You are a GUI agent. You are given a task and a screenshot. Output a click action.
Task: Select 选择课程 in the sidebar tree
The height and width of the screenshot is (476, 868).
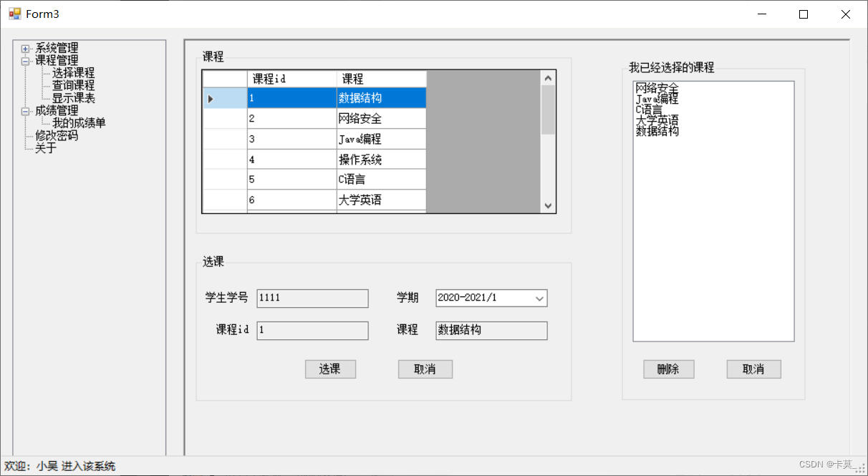pos(72,72)
